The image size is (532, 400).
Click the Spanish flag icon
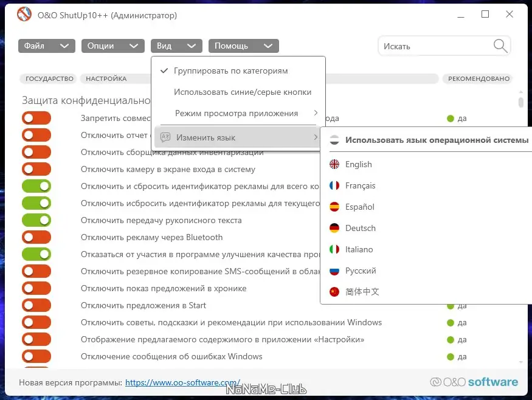[334, 207]
